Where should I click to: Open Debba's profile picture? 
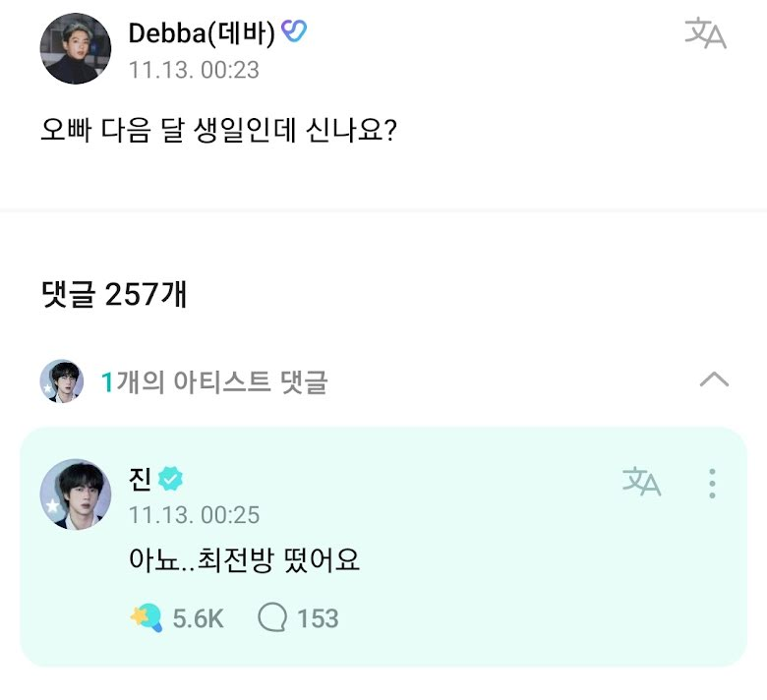click(76, 48)
